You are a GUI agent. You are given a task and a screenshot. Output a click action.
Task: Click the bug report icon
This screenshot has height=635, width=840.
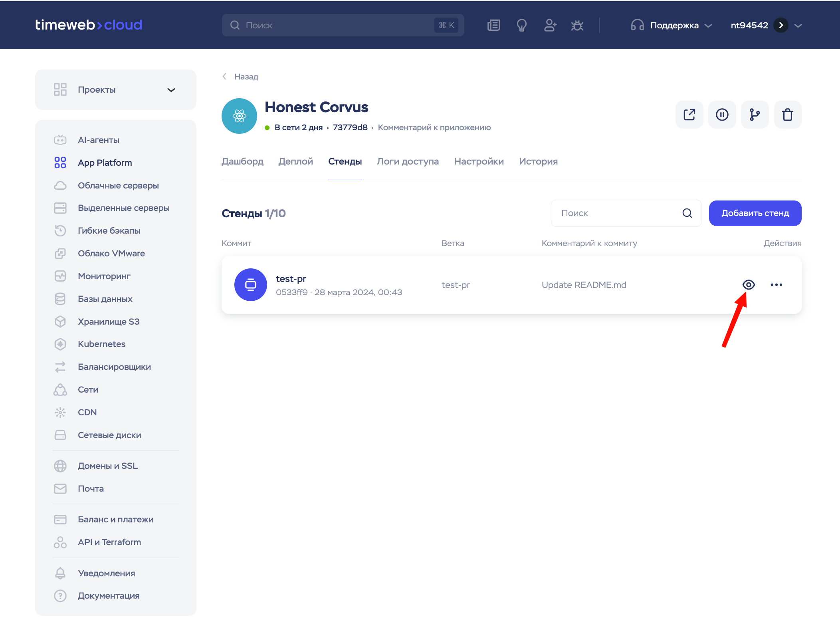click(x=577, y=26)
